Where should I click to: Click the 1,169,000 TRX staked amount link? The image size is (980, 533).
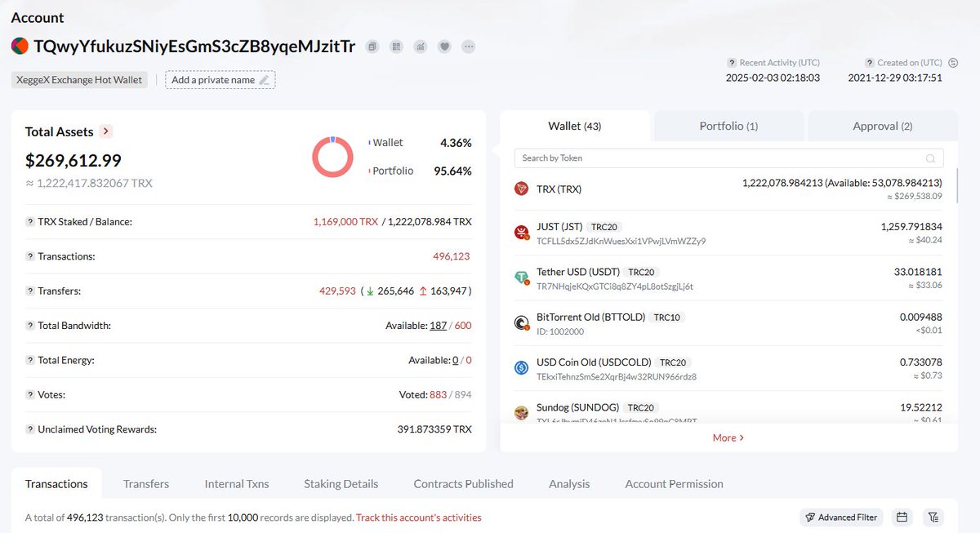[x=346, y=221]
